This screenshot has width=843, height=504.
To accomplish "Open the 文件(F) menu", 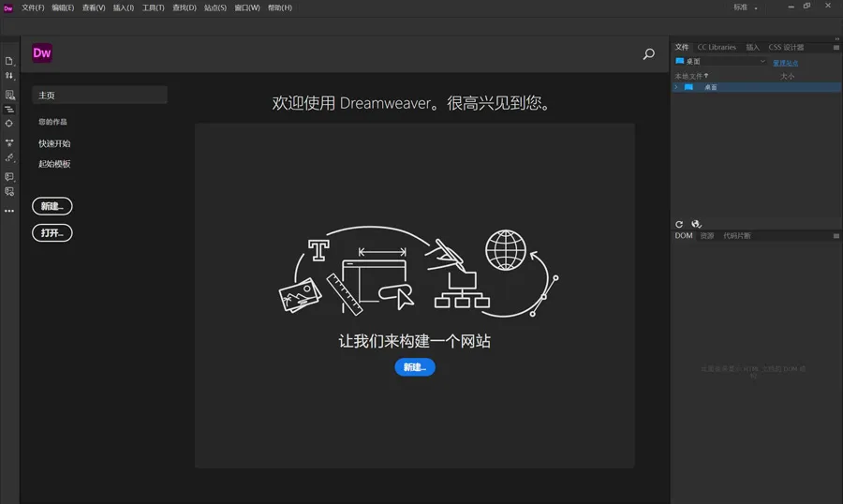I will point(33,7).
